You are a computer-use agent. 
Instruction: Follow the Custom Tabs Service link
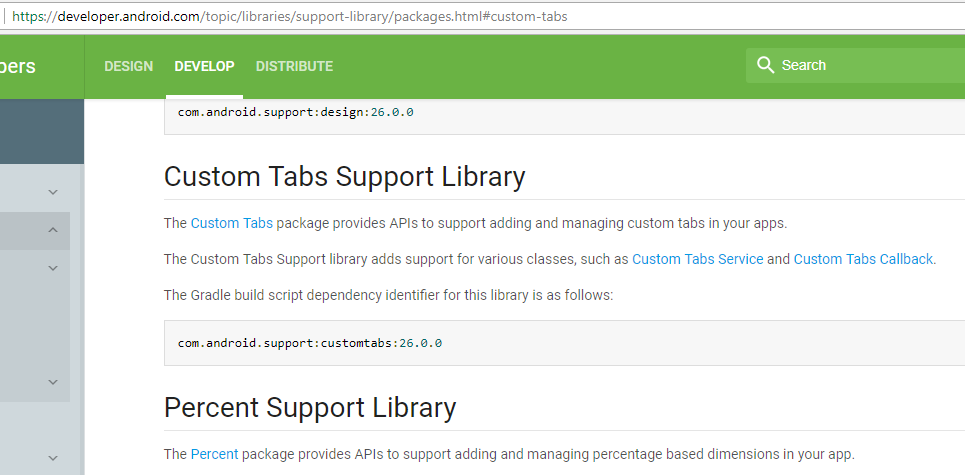click(697, 259)
